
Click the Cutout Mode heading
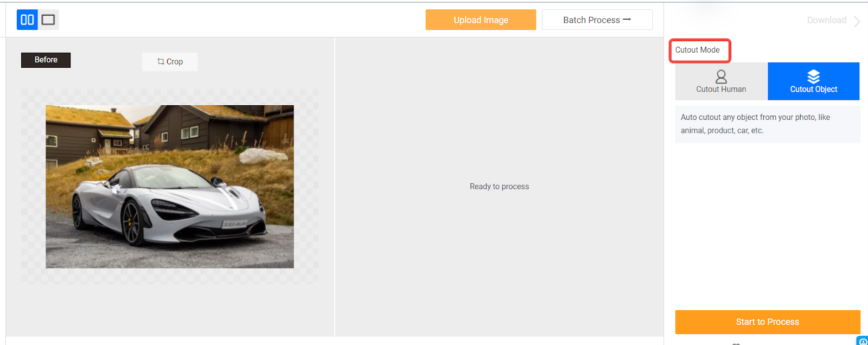click(698, 50)
